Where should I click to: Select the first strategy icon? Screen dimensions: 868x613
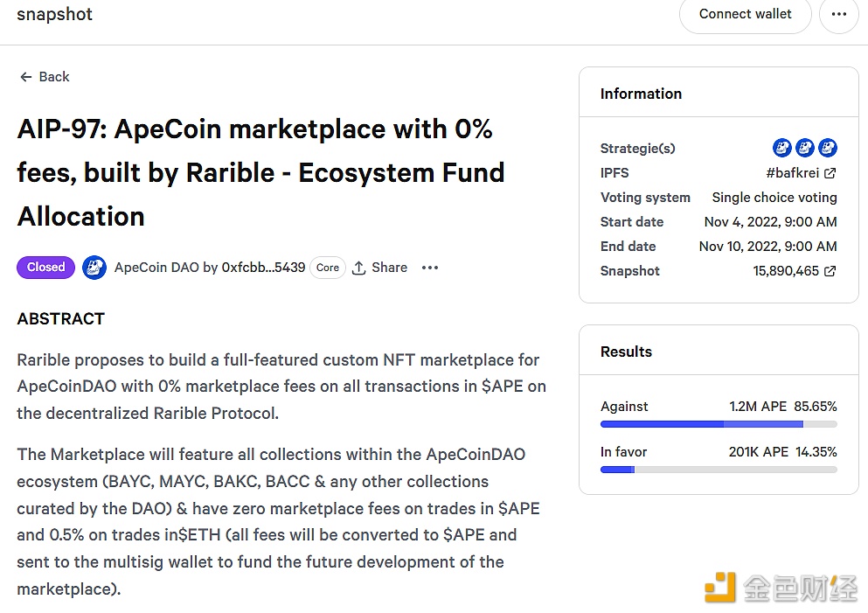click(782, 148)
